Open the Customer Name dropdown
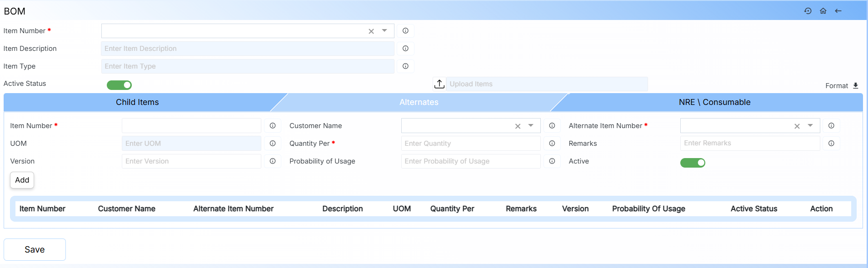Image resolution: width=868 pixels, height=268 pixels. point(531,126)
